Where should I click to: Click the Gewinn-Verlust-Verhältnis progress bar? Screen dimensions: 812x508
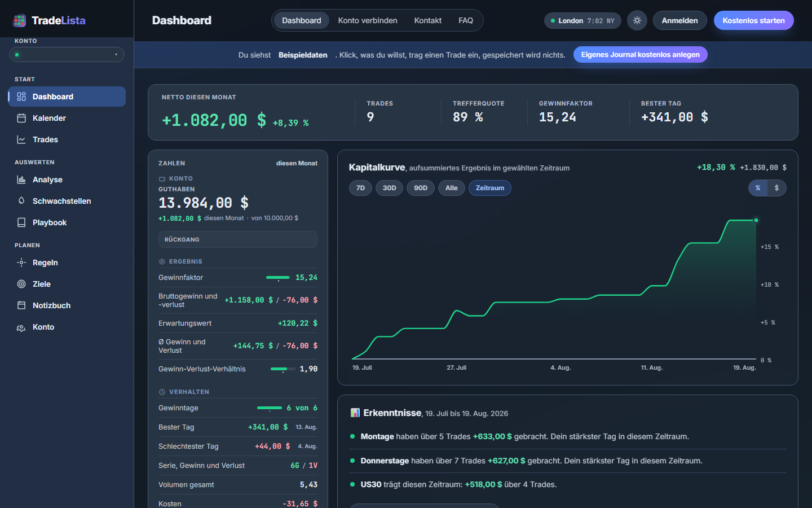pos(283,369)
